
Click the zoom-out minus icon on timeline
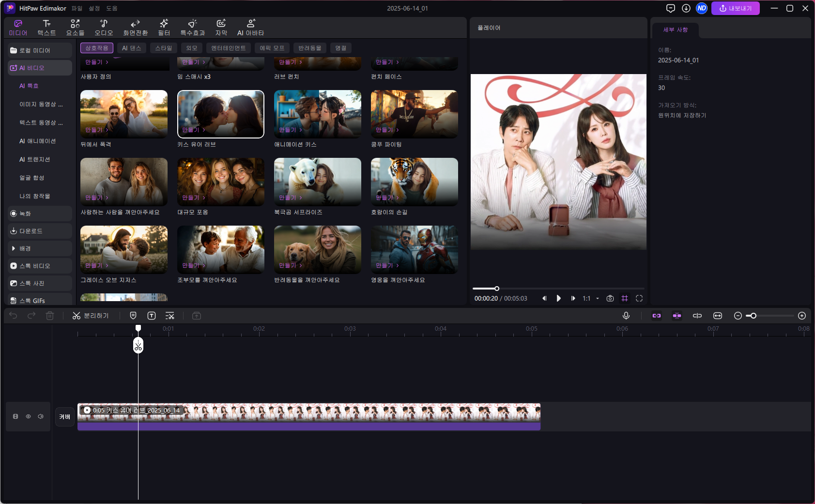pos(738,316)
